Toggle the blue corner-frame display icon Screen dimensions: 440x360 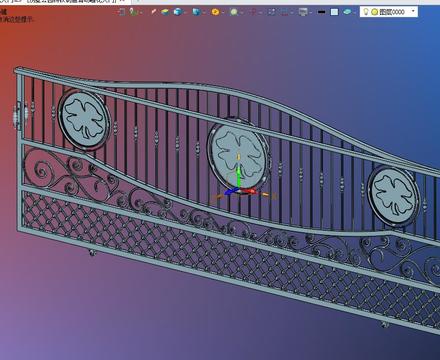tap(271, 12)
